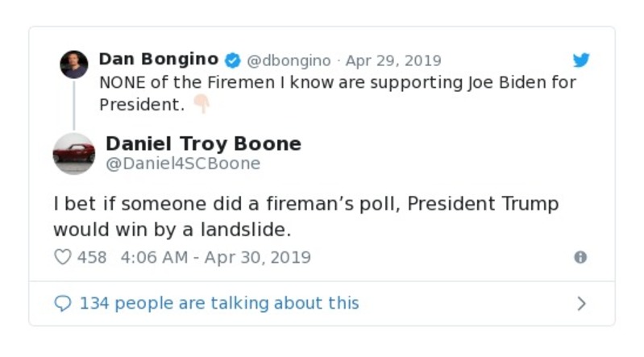
Task: Click the thread line under Bongino's avatar
Action: [x=73, y=105]
